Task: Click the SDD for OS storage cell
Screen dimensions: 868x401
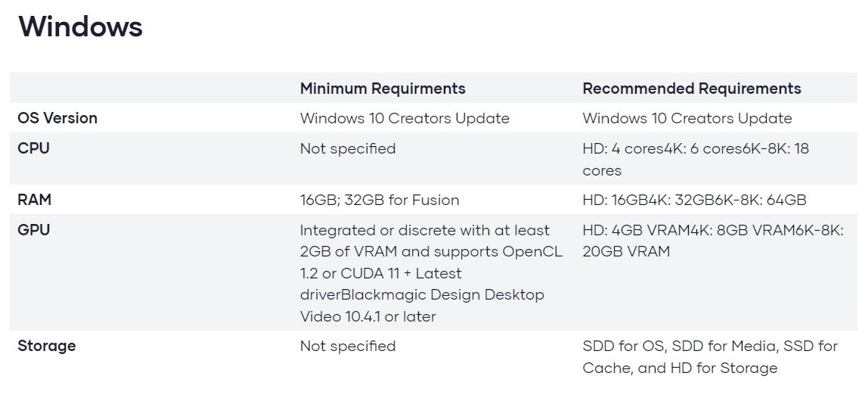Action: [709, 356]
